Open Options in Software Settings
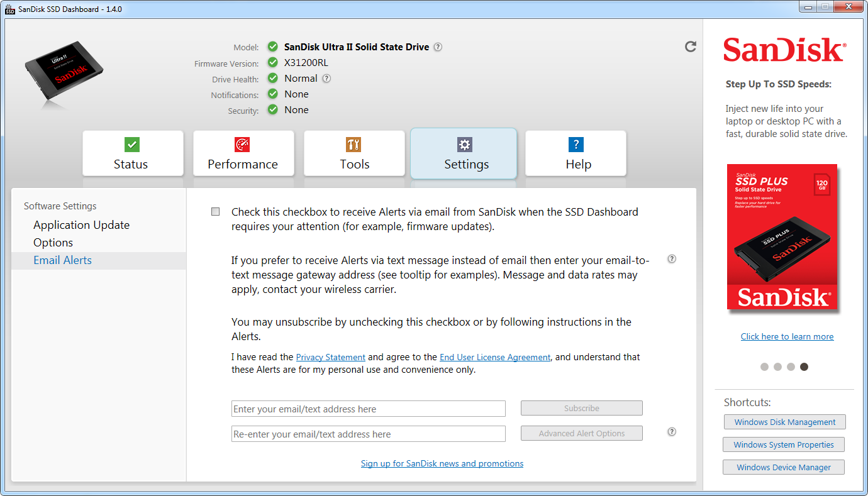The width and height of the screenshot is (868, 496). click(53, 243)
